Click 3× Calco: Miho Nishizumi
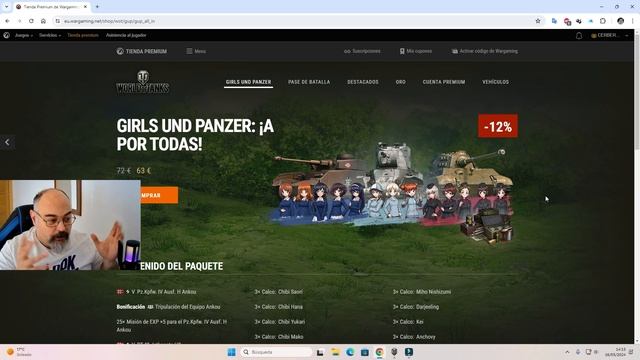This screenshot has height=360, width=640. (x=422, y=292)
